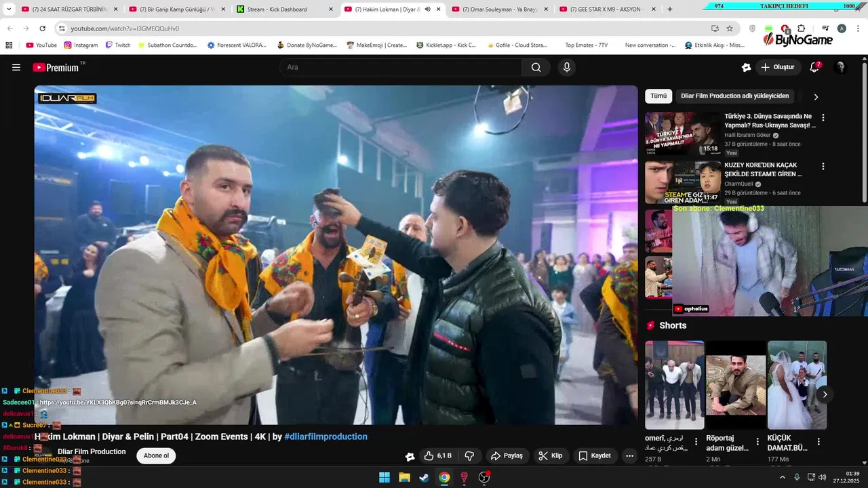Share the video via Paylaş
Viewport: 868px width, 488px height.
point(507,456)
